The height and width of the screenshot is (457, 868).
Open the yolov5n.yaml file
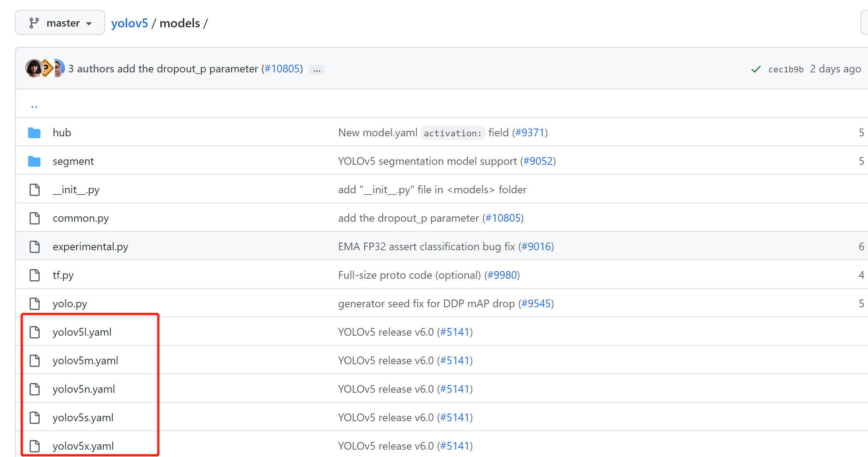pyautogui.click(x=84, y=389)
